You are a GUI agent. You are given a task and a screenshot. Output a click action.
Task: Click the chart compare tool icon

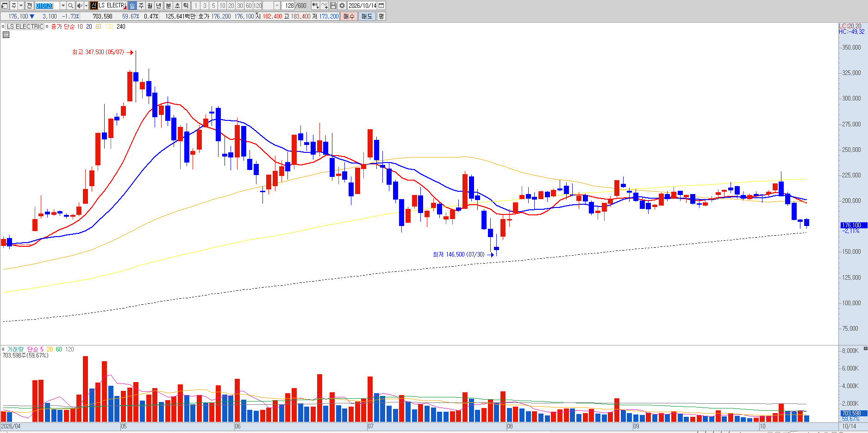(315, 6)
